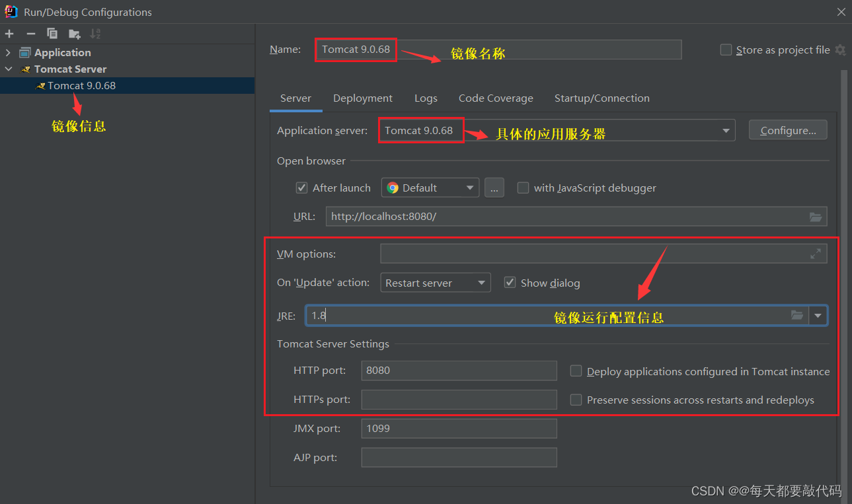Uncheck After launch
Viewport: 852px width, 504px height.
(x=301, y=188)
